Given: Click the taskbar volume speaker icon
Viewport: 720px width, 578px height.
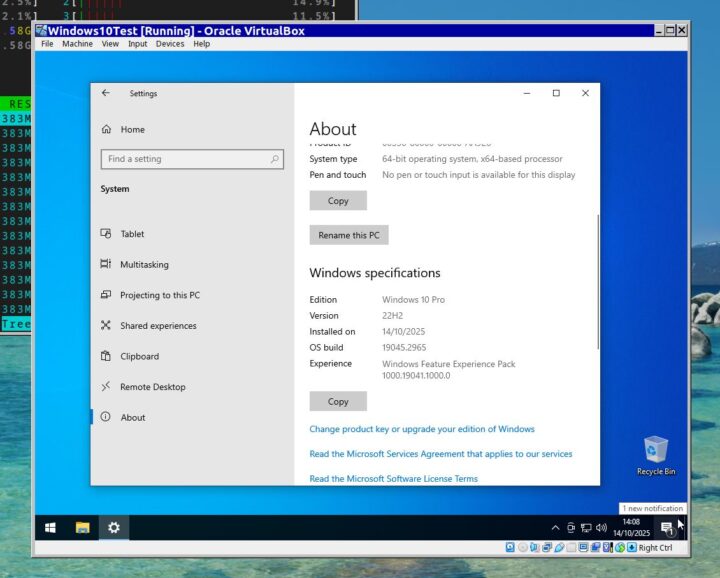Looking at the screenshot, I should tap(601, 527).
